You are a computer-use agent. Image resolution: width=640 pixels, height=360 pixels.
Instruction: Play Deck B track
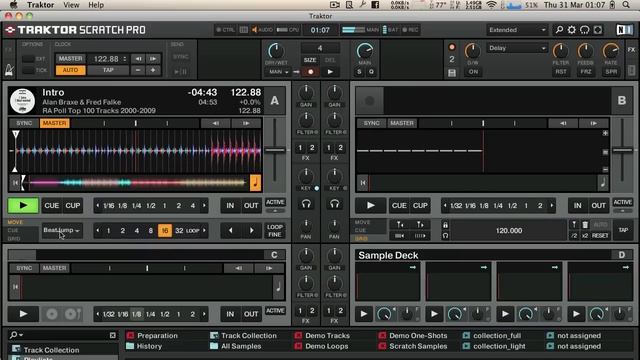[x=371, y=205]
